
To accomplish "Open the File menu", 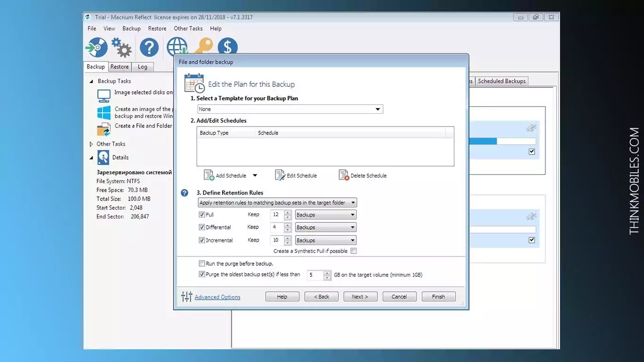I will [x=92, y=28].
